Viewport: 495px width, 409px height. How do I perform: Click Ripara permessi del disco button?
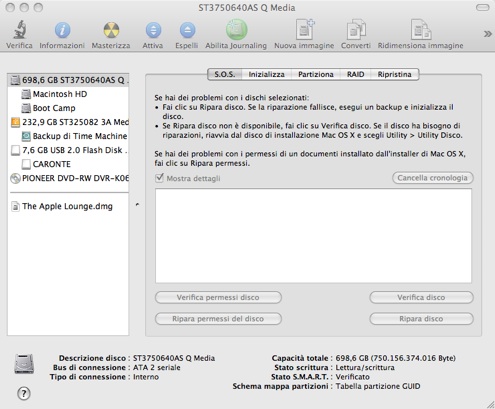pos(218,319)
